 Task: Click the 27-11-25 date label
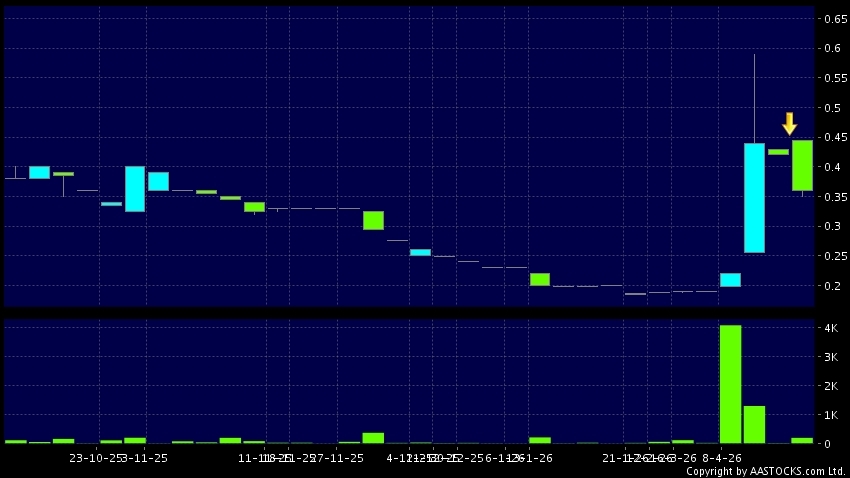tap(336, 458)
